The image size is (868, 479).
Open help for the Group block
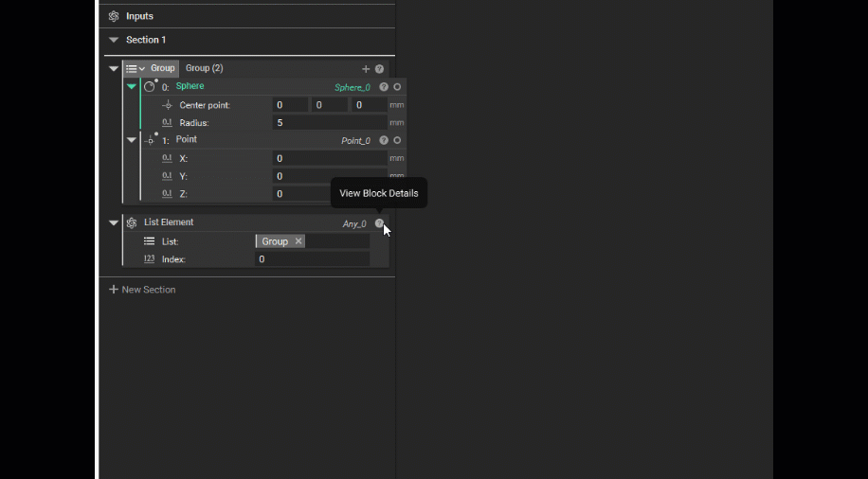click(x=379, y=69)
